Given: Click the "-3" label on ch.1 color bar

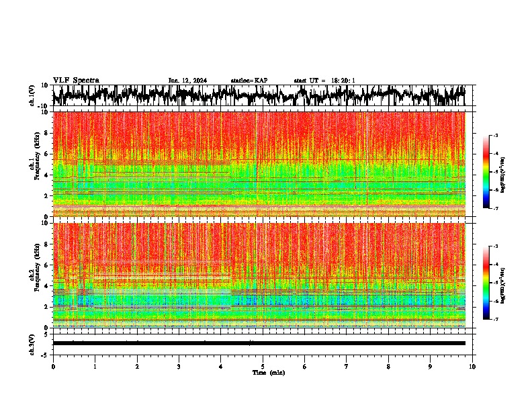Looking at the screenshot, I should point(496,135).
